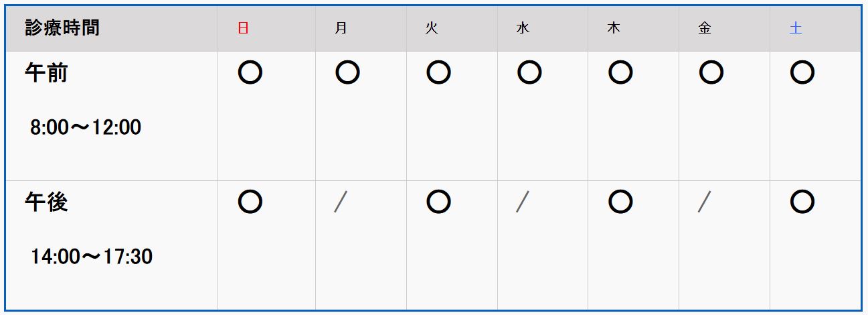Click the Thursday afternoon circle mark
The height and width of the screenshot is (315, 868).
[x=620, y=202]
